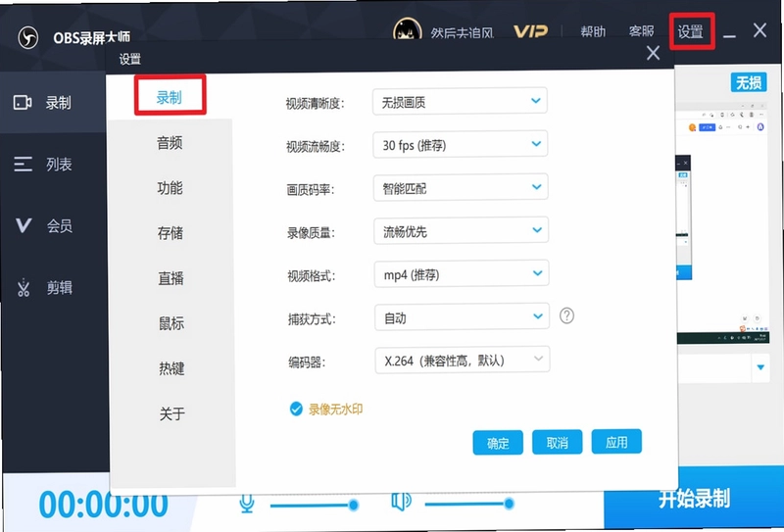Click the username 然后去追风
Viewport: 784px width, 532px height.
coord(462,33)
